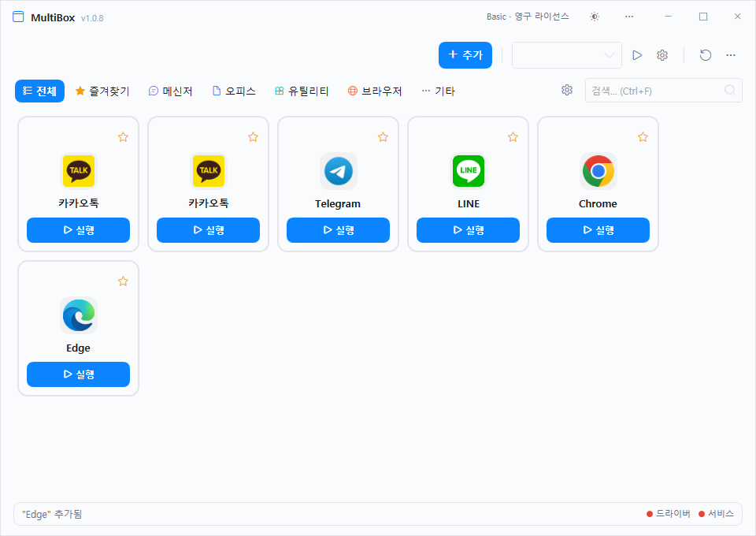The image size is (756, 536).
Task: Switch to the 즐겨찾기 tab
Action: (x=102, y=91)
